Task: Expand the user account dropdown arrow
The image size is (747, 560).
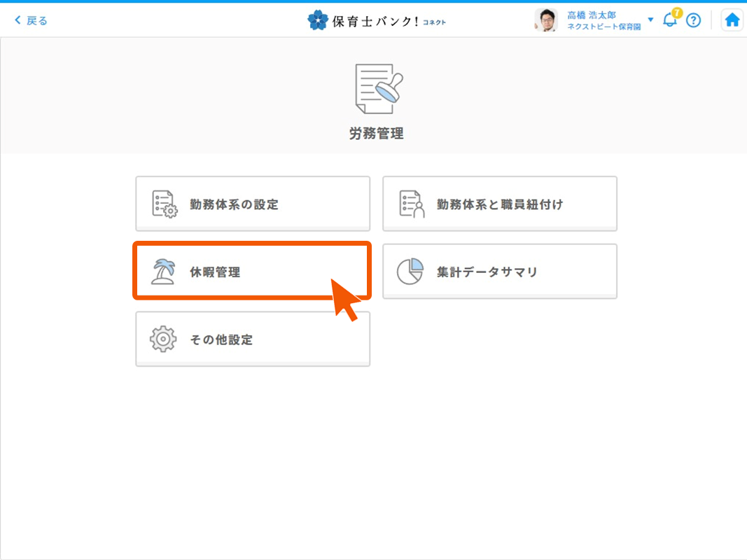Action: 650,20
